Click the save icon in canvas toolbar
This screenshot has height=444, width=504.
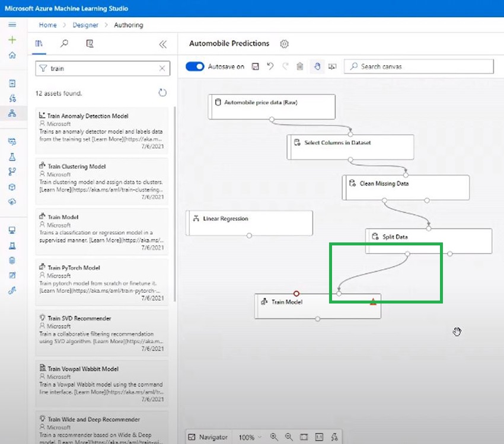coord(255,66)
